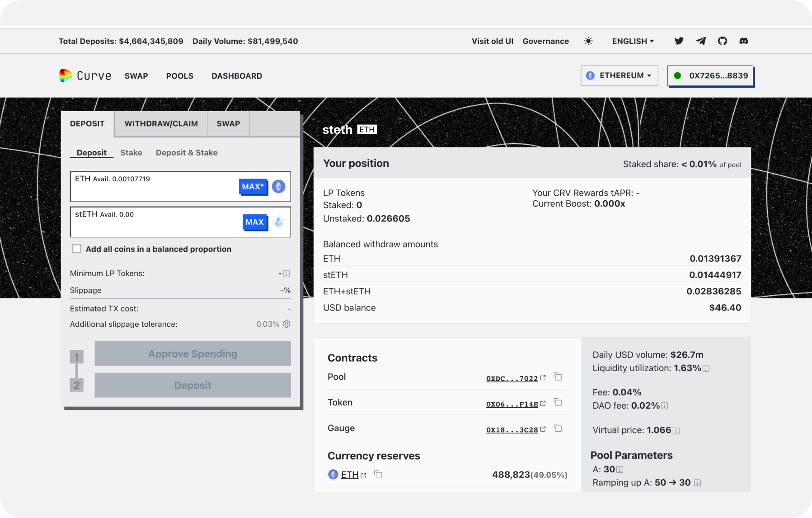Copy the Gauge contract address
The image size is (812, 518).
[x=558, y=428]
